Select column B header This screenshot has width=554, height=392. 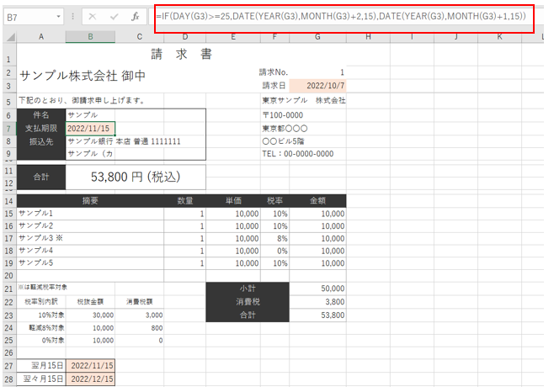pos(90,37)
